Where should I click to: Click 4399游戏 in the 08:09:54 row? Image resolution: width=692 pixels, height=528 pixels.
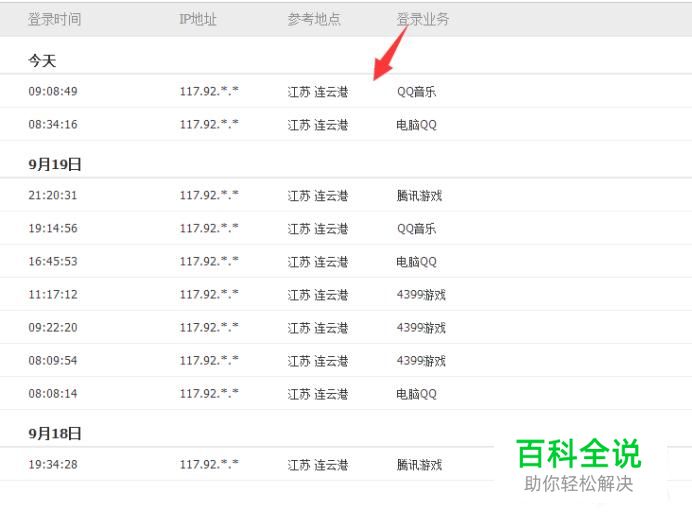[421, 361]
